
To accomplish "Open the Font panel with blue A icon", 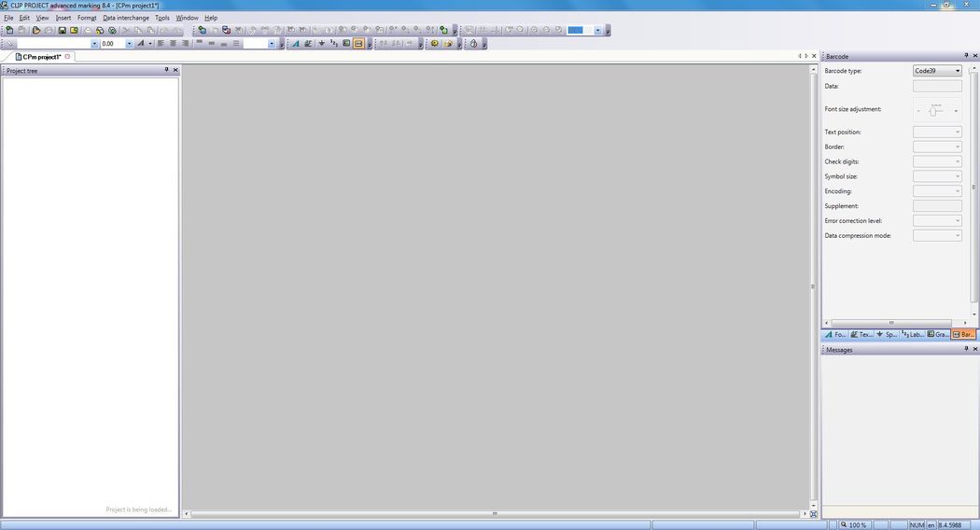I will [296, 44].
